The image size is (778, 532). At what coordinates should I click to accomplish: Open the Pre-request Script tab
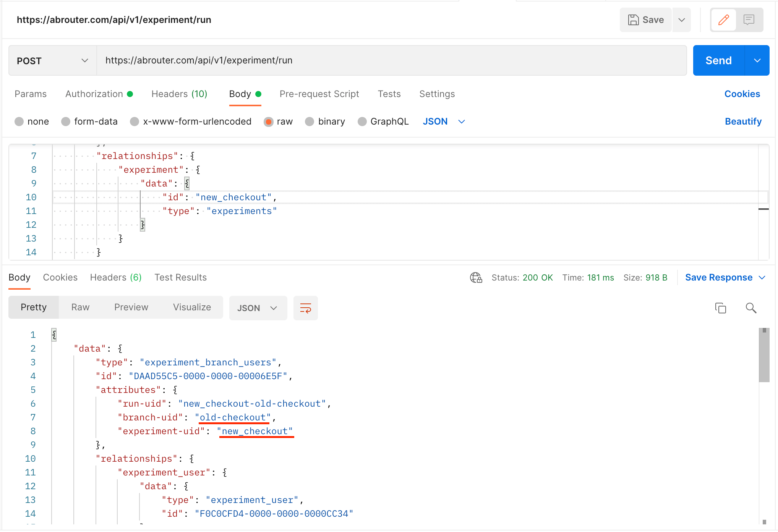click(x=319, y=94)
